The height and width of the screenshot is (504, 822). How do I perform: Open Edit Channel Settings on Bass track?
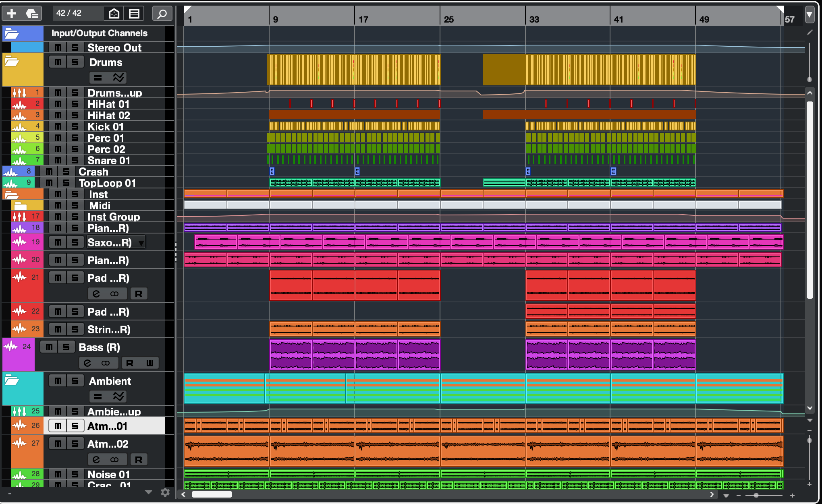point(87,363)
